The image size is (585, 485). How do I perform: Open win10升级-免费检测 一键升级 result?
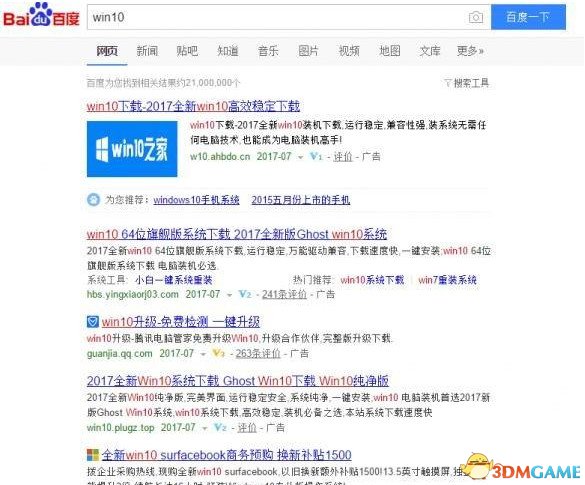[181, 322]
